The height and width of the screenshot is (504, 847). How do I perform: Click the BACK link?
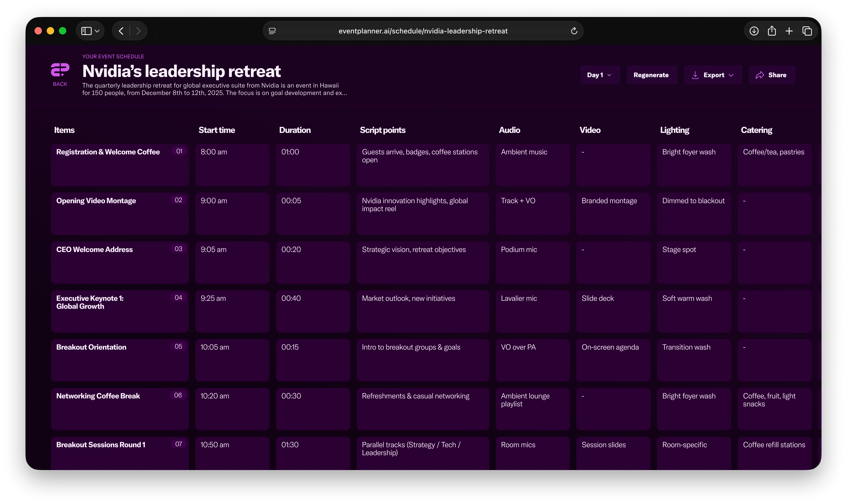pos(60,84)
